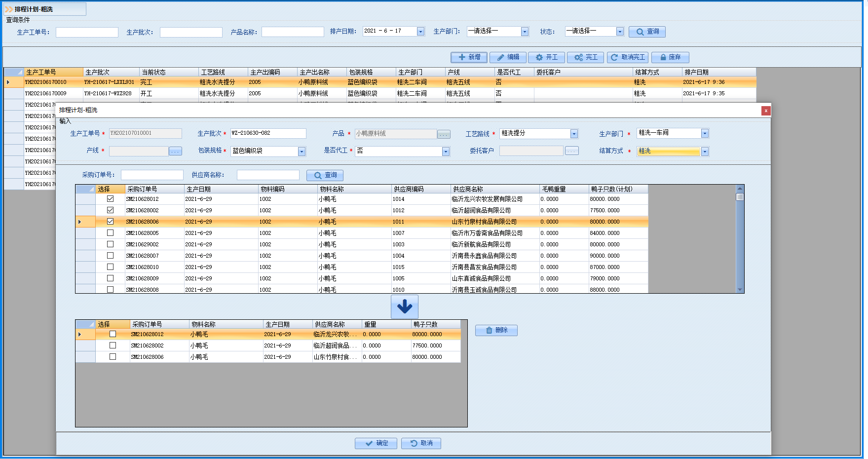Click the 编辑 edit toolbar button

pos(508,57)
